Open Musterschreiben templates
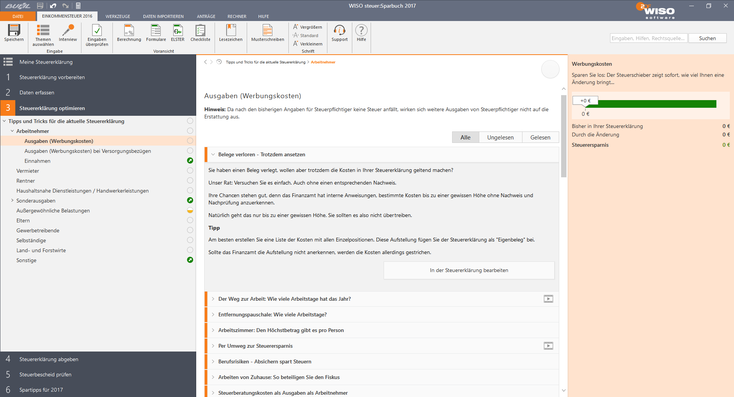The height and width of the screenshot is (397, 734). click(267, 33)
